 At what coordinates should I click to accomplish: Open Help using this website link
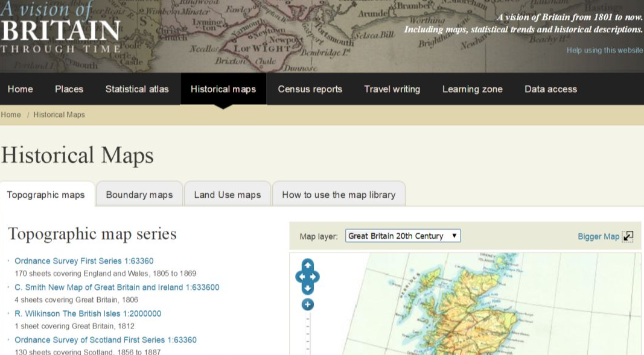605,51
